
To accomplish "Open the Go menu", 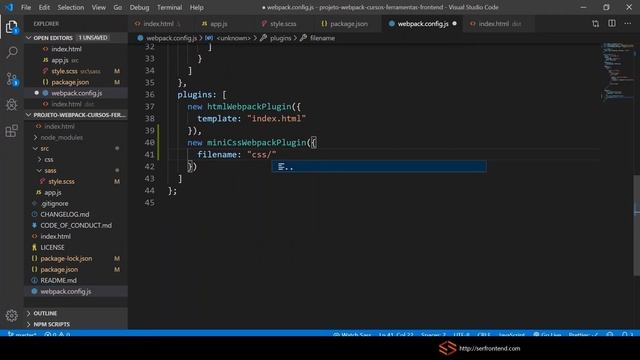I will point(118,7).
